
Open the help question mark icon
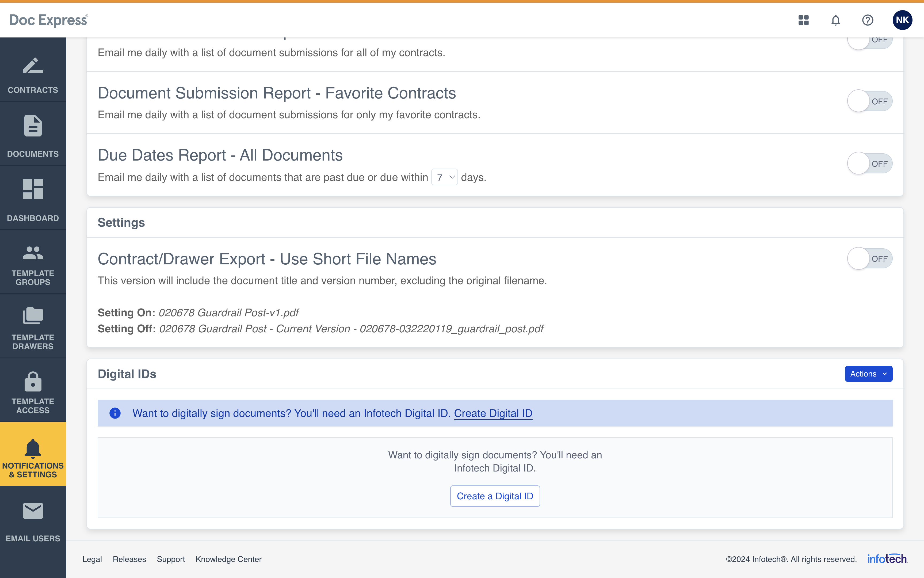pyautogui.click(x=868, y=20)
